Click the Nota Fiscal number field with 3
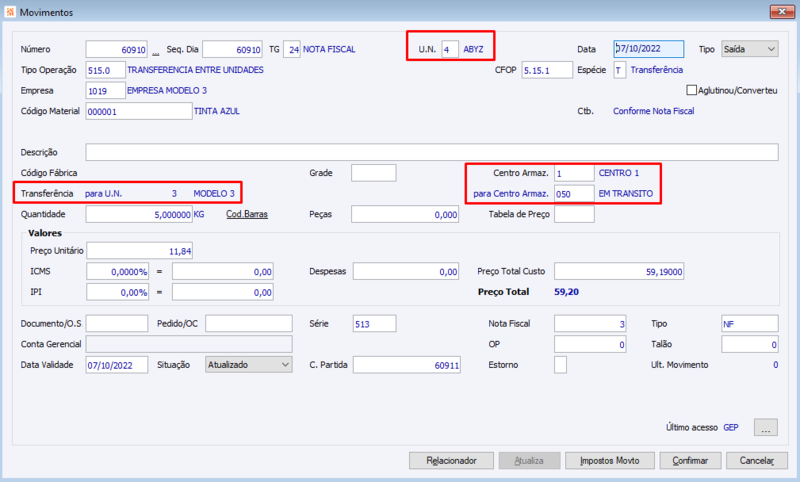This screenshot has height=482, width=800. 590,323
